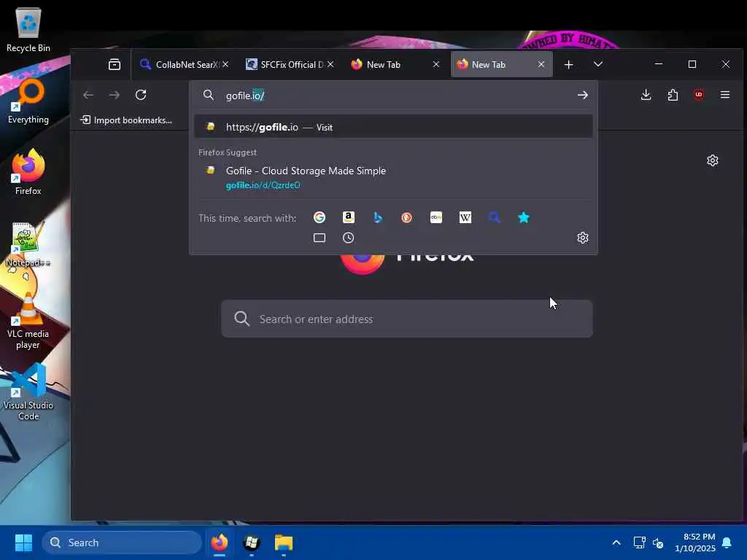Search with the blue magnifier SearX engine
Viewport: 747px width, 560px height.
click(494, 217)
